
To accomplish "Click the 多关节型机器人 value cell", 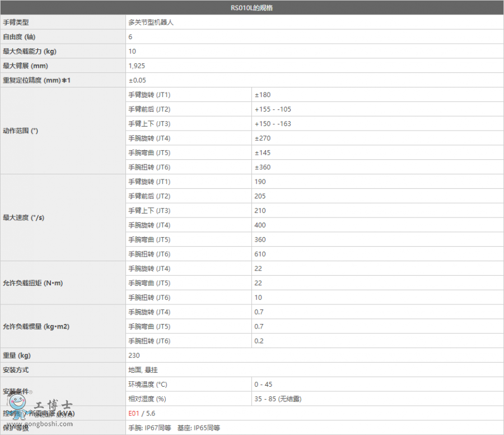I will [152, 23].
